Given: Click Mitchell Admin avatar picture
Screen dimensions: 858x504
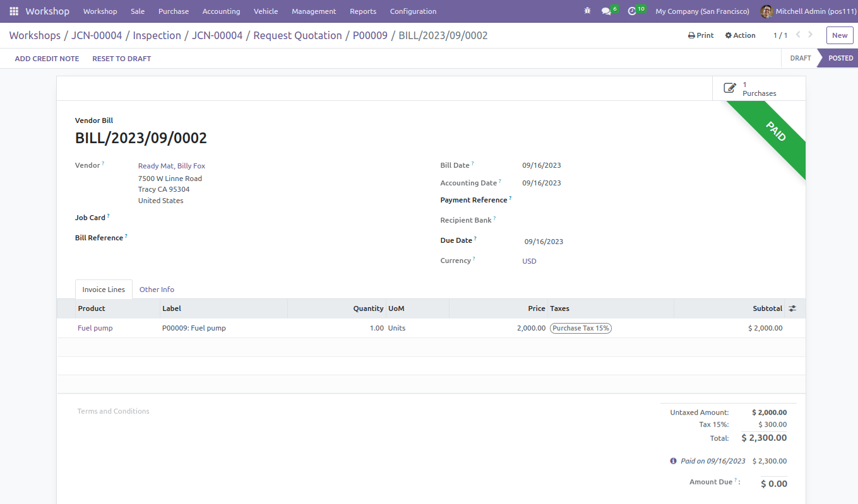Looking at the screenshot, I should click(766, 11).
